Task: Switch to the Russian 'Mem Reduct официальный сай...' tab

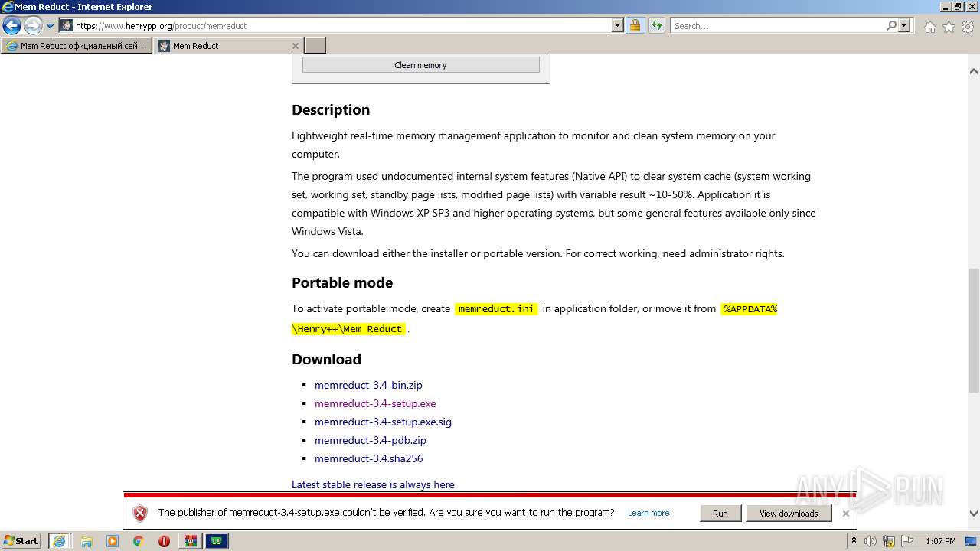Action: [77, 46]
